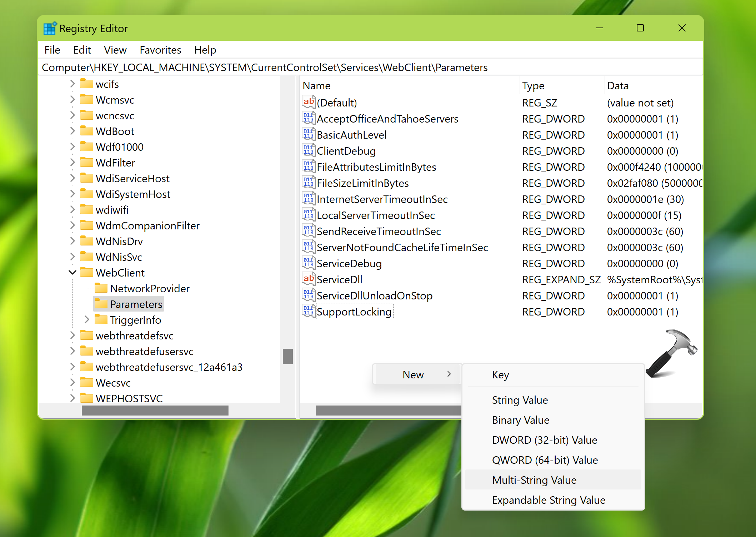Open the Favorites menu

coord(160,50)
